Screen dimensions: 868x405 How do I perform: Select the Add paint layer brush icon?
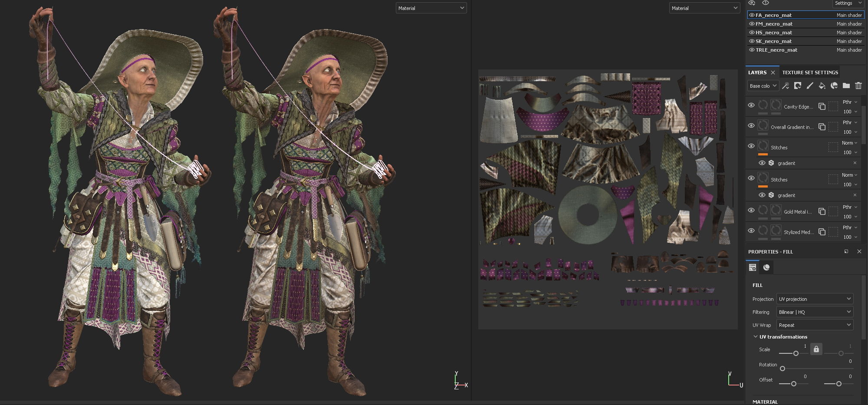(x=810, y=86)
